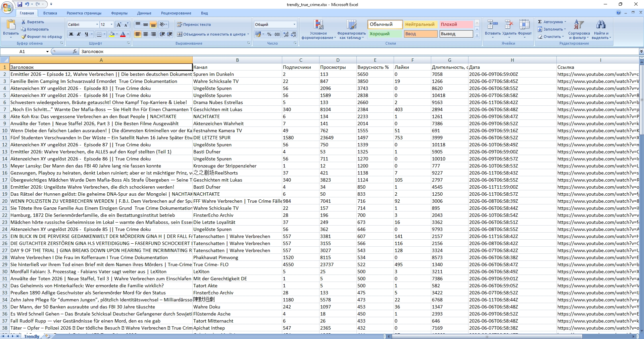The image size is (644, 339).
Task: Expand the font name Calibri dropdown
Action: click(x=97, y=25)
